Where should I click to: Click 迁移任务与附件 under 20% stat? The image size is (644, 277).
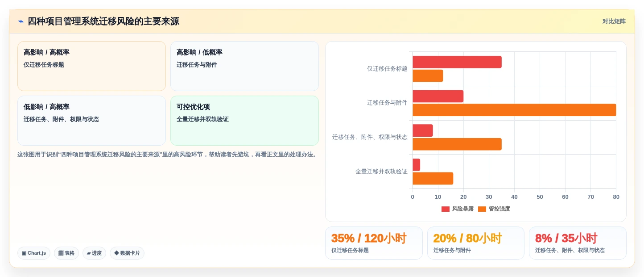(452, 250)
